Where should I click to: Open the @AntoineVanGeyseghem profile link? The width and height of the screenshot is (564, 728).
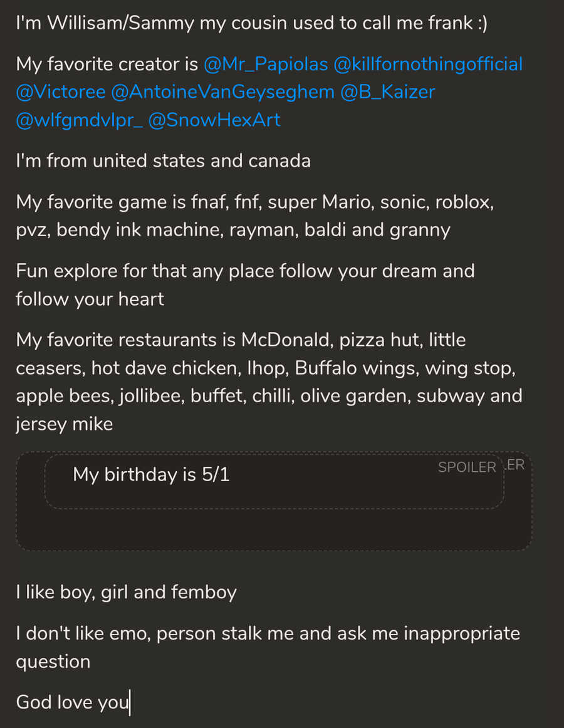pos(222,92)
